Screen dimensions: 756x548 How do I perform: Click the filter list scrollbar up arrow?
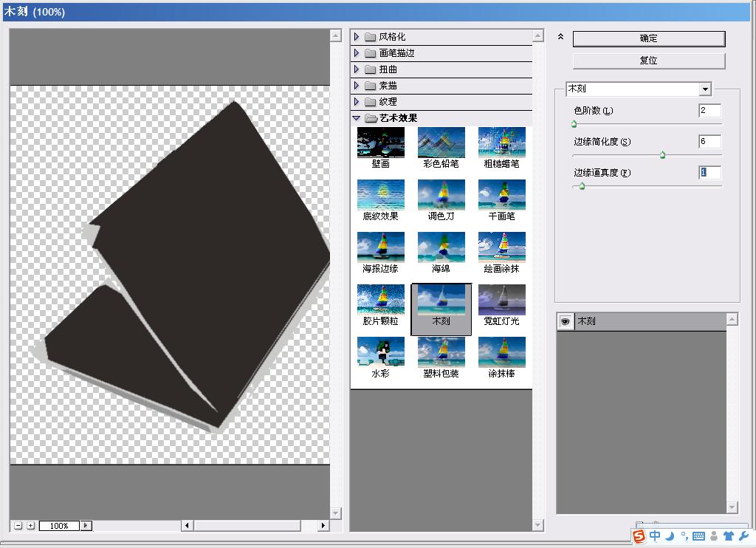point(538,35)
